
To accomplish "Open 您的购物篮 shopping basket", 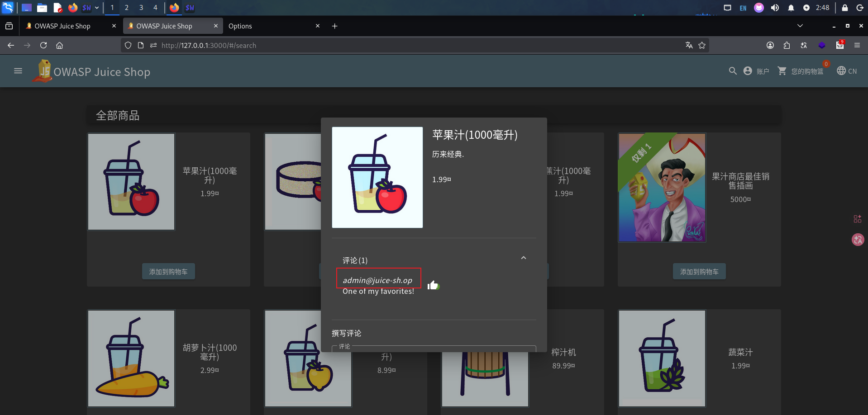I will click(801, 71).
